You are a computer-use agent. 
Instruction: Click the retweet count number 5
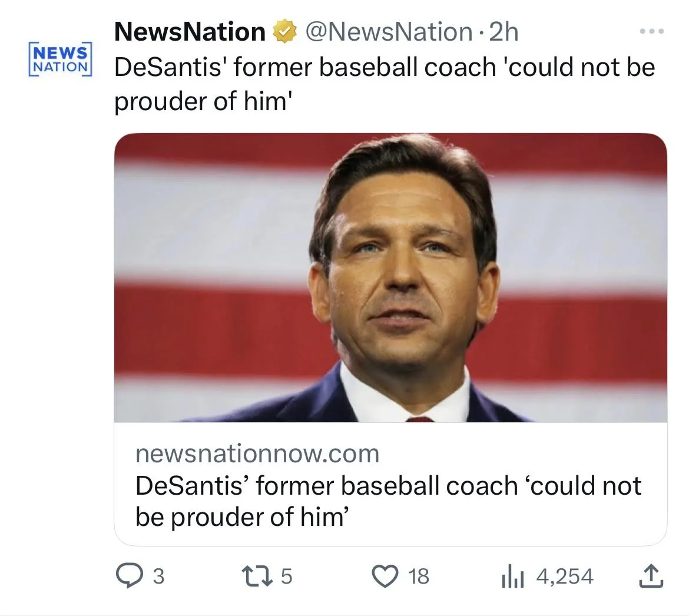tap(286, 576)
